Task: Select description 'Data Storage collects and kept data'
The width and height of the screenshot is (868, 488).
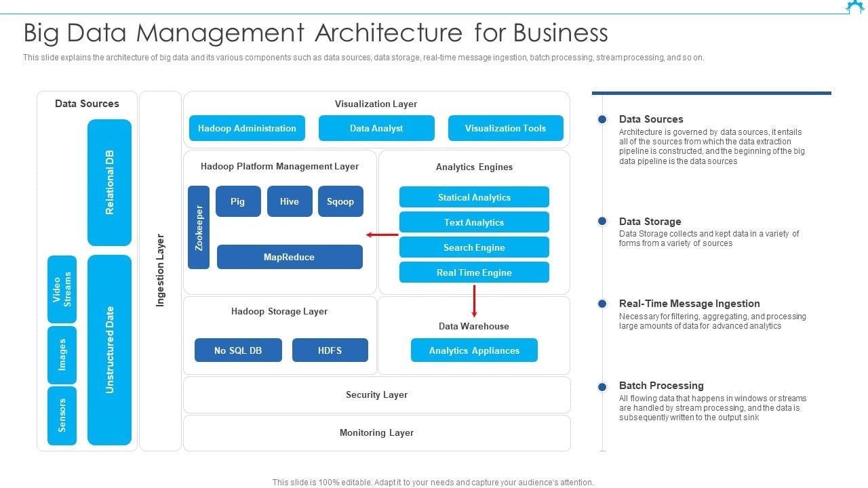Action: (x=709, y=239)
